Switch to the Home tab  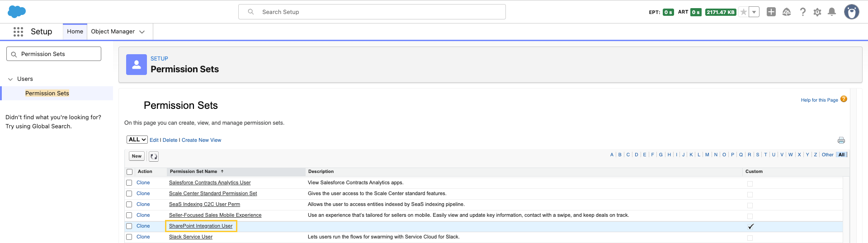click(x=75, y=32)
